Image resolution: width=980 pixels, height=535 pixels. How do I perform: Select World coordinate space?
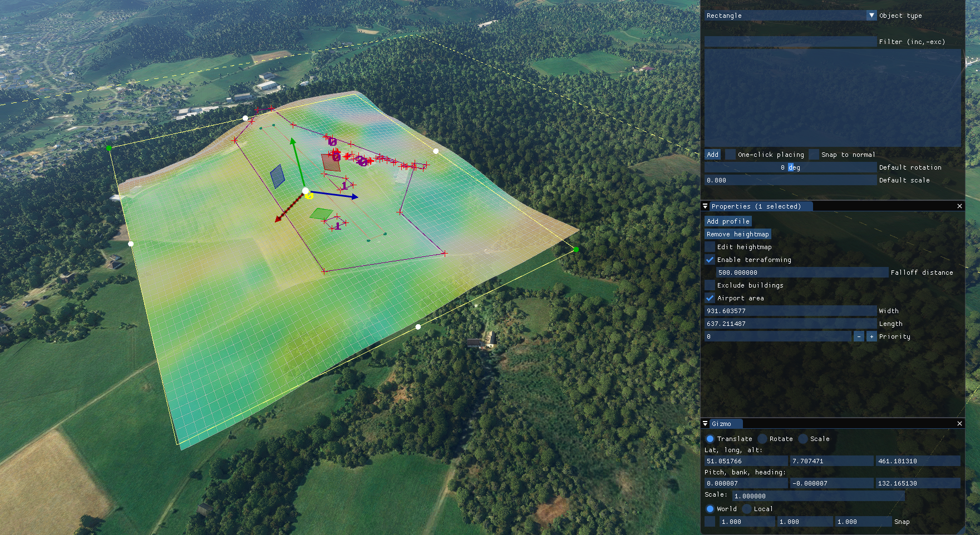(710, 509)
